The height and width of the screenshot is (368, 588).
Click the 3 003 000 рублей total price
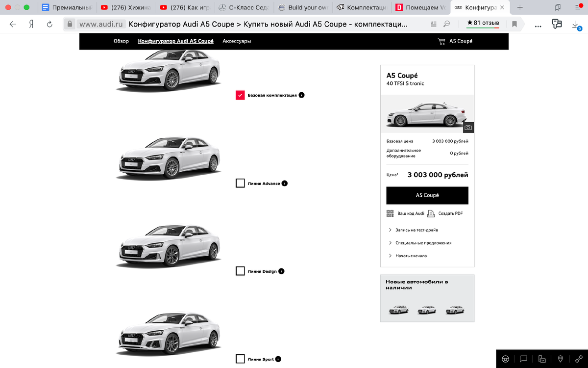coord(438,175)
